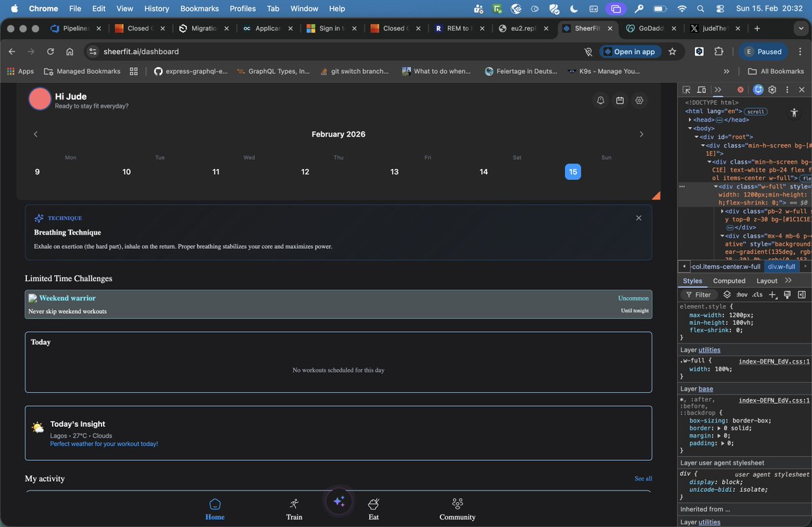Open the accessibility tree toggle in Elements
812x527 pixels.
794,112
